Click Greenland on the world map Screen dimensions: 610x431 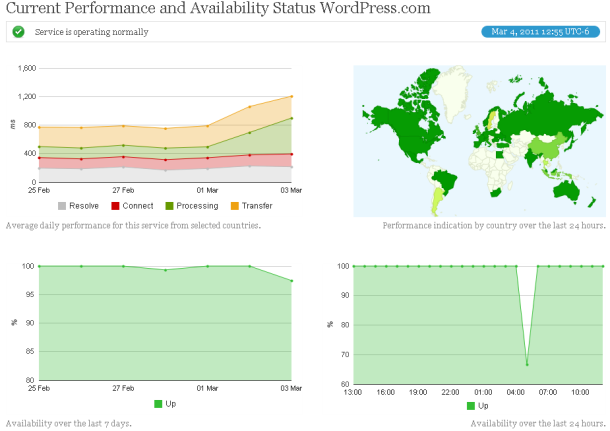point(453,91)
